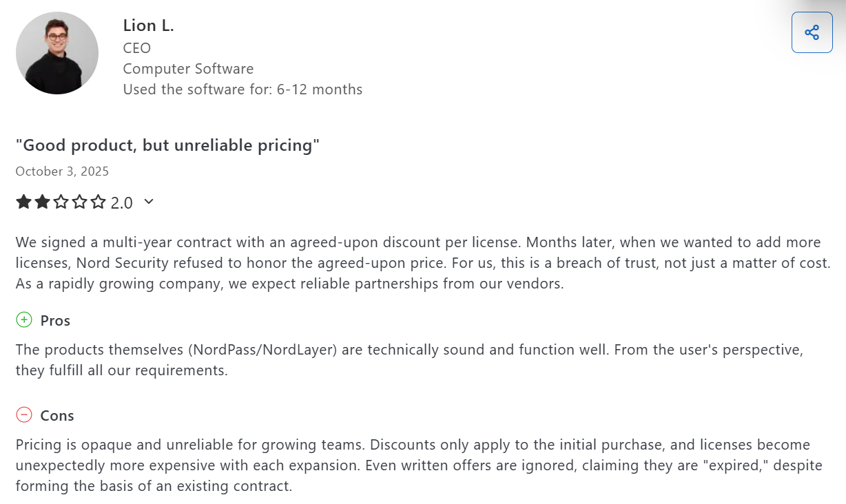Click the second filled rating star

[x=43, y=202]
